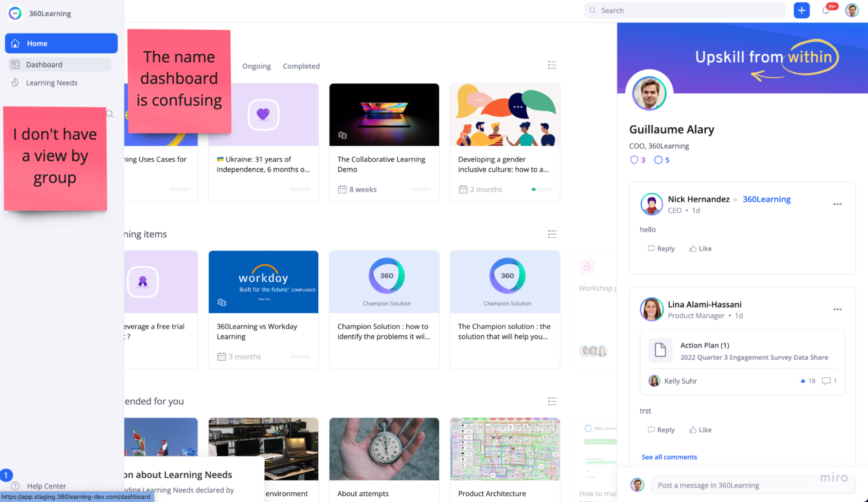The height and width of the screenshot is (502, 868).
Task: Open more options on Nick Hernandez's post
Action: pos(837,204)
